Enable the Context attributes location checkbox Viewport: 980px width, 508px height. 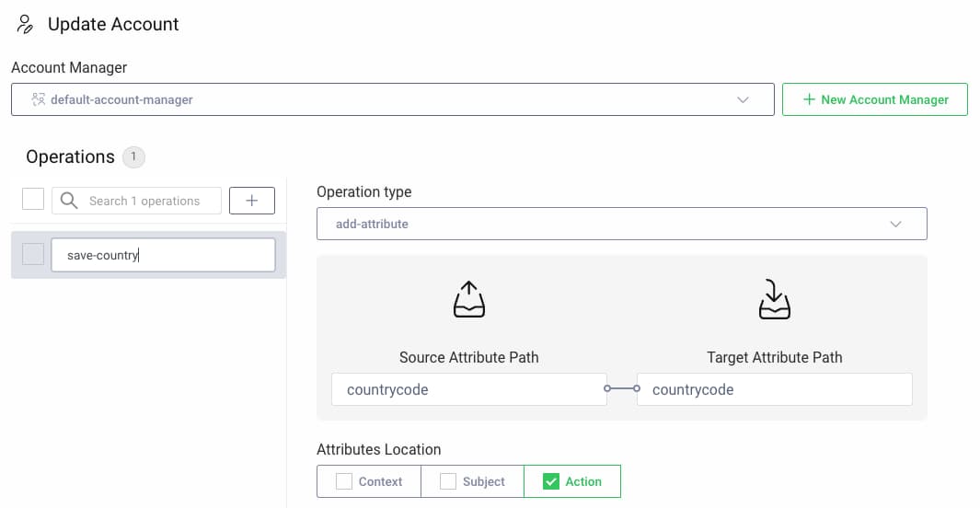click(344, 481)
